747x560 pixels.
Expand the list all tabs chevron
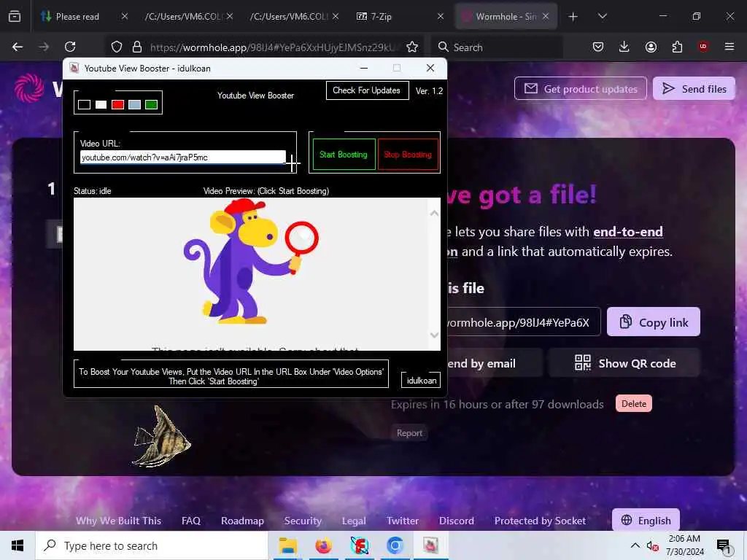point(603,17)
